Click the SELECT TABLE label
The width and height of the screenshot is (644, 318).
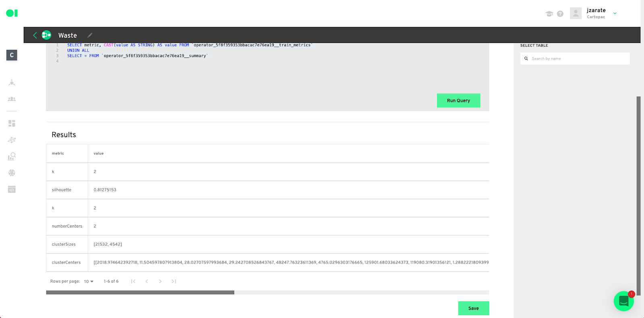tap(534, 45)
